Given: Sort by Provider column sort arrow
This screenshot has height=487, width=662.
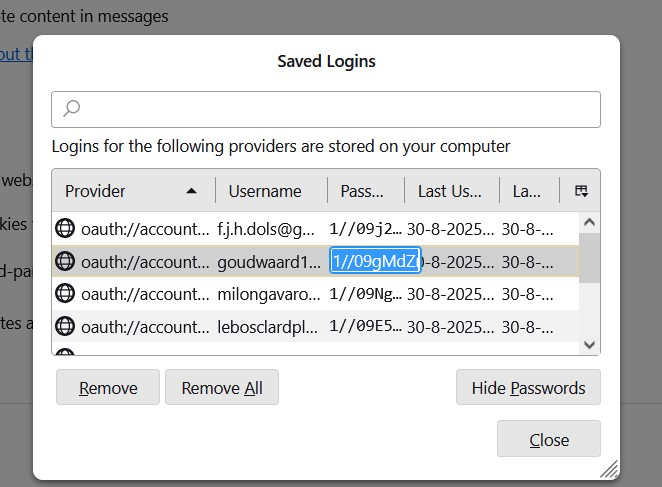Looking at the screenshot, I should pos(192,191).
